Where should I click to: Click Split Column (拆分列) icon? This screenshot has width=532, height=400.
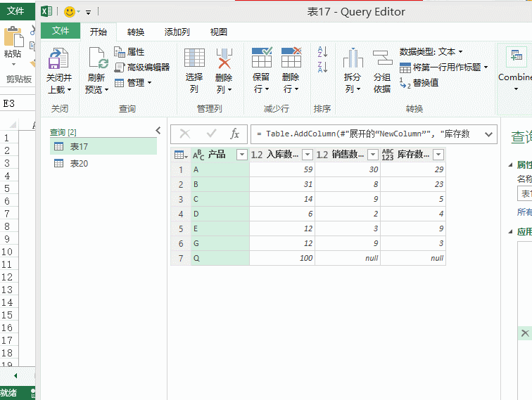[x=353, y=58]
